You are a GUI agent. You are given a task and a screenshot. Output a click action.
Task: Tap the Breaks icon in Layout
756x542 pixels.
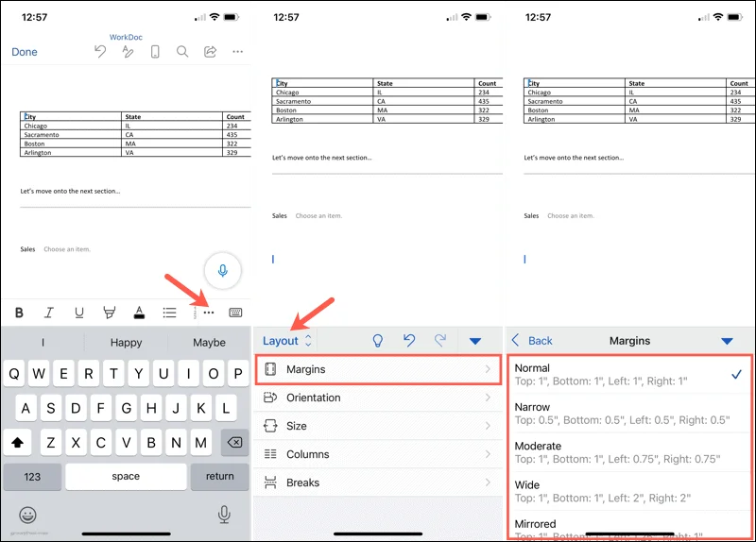click(x=270, y=483)
